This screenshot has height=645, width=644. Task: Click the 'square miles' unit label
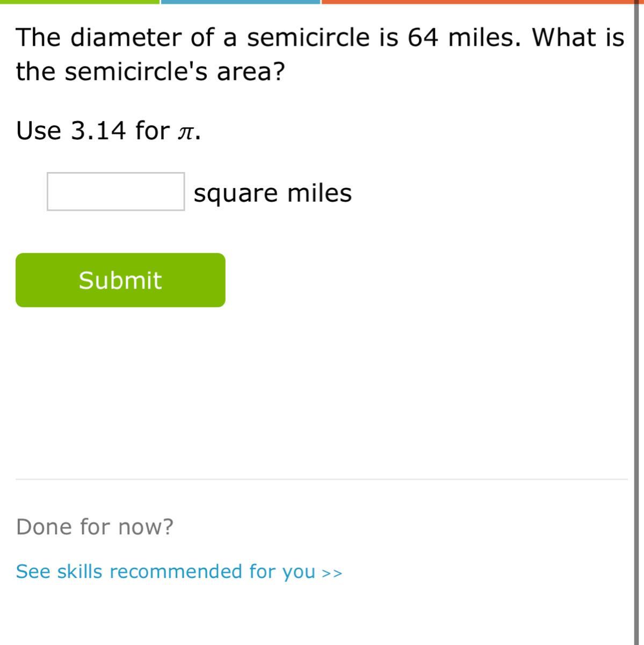(x=272, y=193)
